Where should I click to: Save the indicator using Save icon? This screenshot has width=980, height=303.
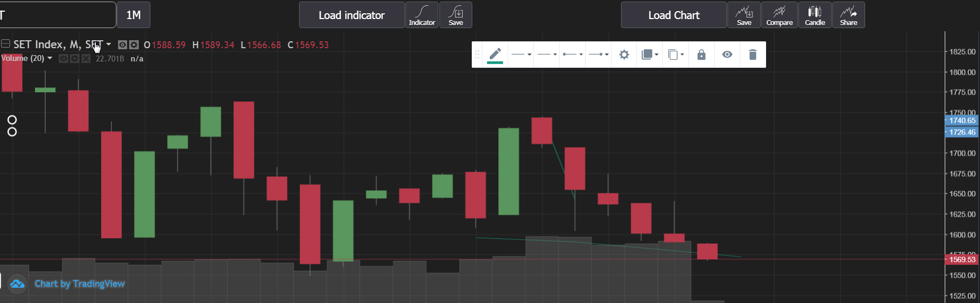(x=456, y=15)
